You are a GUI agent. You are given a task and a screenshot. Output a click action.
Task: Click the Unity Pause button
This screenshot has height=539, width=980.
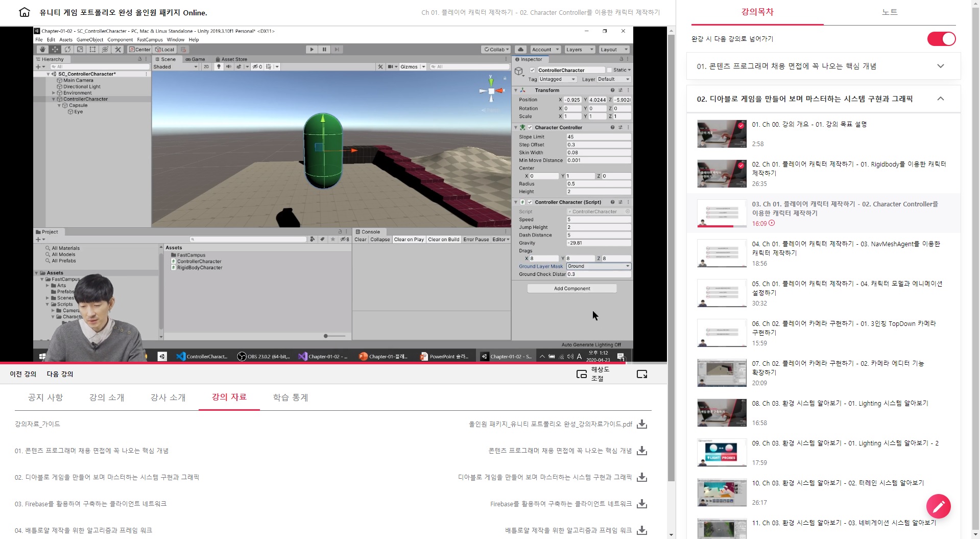coord(324,50)
